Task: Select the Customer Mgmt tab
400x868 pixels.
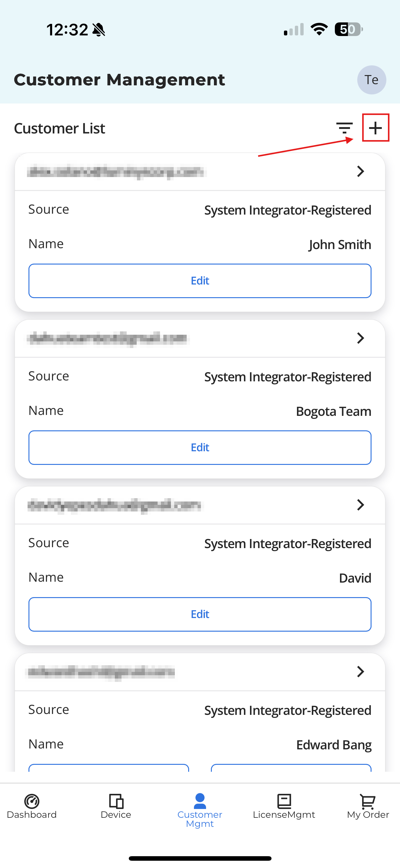Action: tap(200, 809)
